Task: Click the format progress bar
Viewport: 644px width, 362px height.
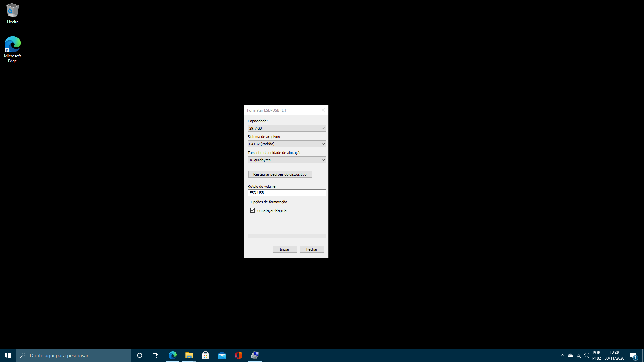Action: click(x=287, y=236)
